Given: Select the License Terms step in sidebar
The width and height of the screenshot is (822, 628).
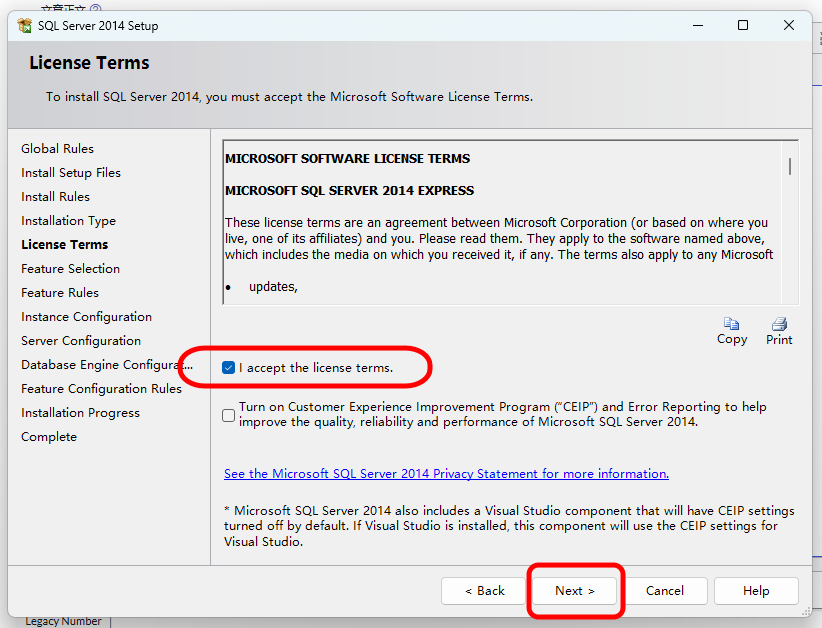Looking at the screenshot, I should 64,245.
